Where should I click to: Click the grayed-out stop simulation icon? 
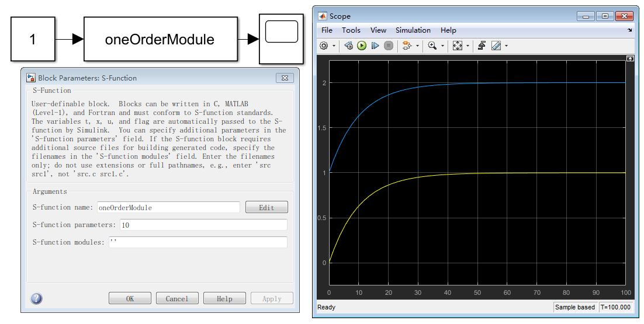coord(389,46)
